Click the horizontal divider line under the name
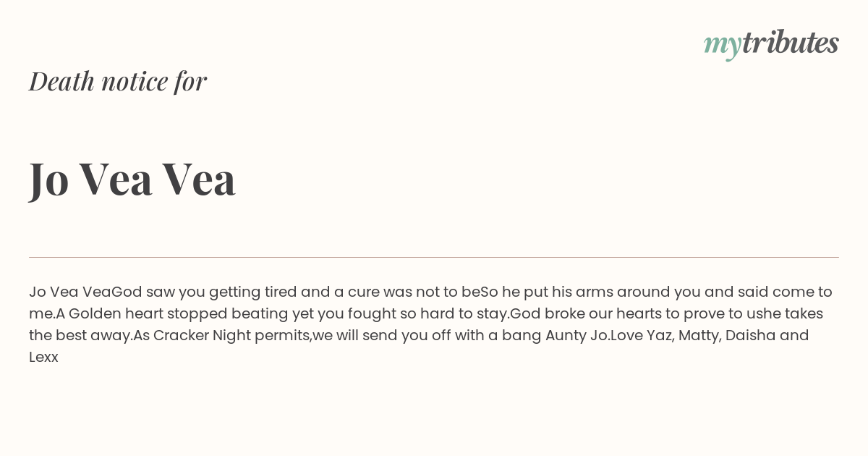Viewport: 868px width, 456px height. click(434, 257)
